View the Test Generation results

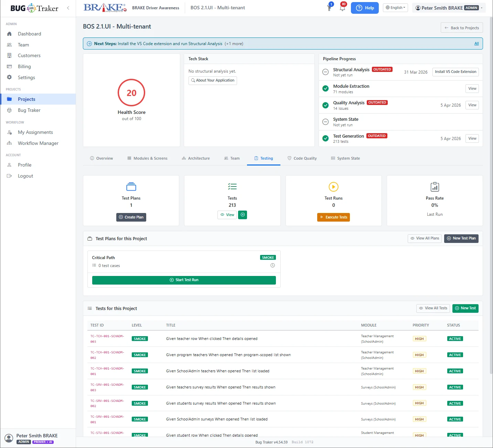[472, 139]
